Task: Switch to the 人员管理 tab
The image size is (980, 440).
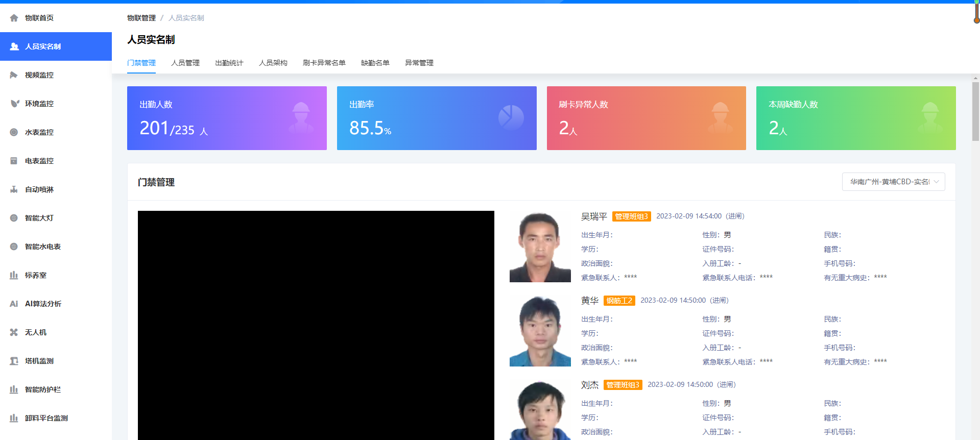Action: coord(185,63)
